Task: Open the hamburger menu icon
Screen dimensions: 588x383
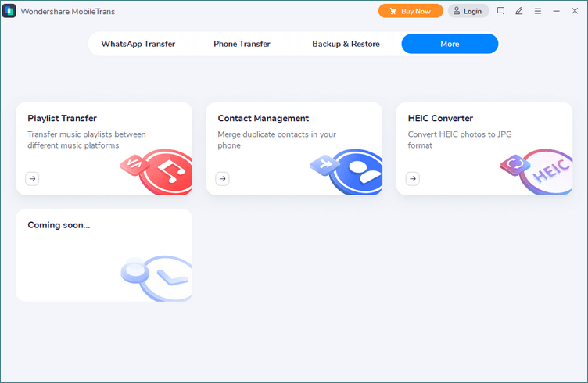Action: click(x=538, y=11)
